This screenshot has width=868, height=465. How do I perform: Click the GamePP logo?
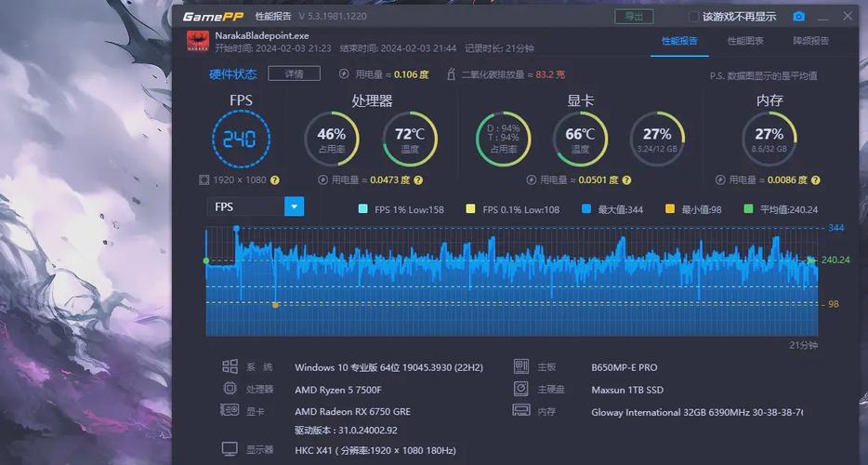click(213, 16)
